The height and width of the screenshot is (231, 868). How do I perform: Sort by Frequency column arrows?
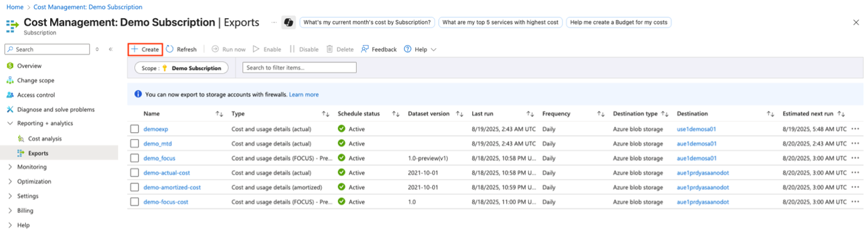point(600,114)
